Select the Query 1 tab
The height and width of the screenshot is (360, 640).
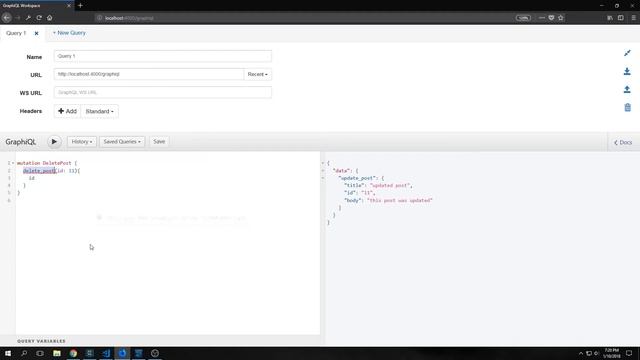16,33
